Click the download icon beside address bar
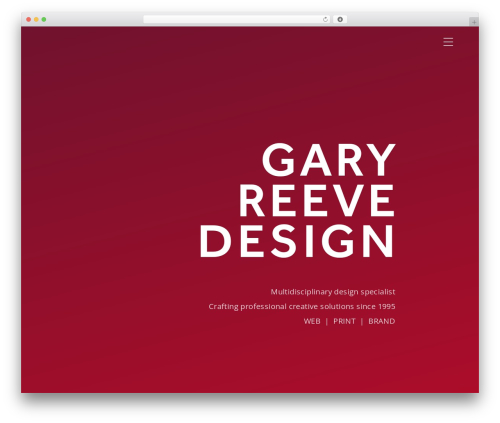 point(340,20)
